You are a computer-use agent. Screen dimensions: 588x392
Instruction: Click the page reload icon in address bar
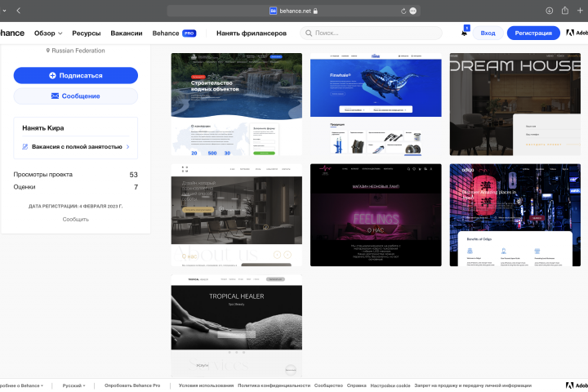(403, 11)
